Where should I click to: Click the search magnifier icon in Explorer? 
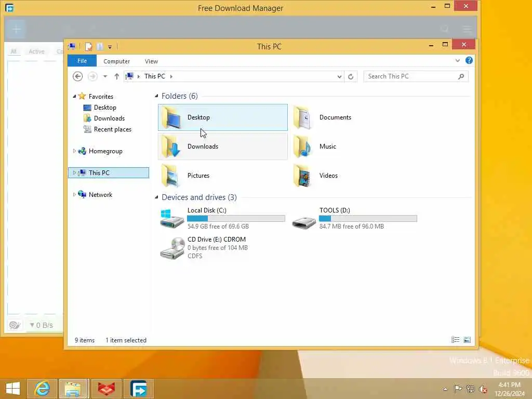[461, 76]
